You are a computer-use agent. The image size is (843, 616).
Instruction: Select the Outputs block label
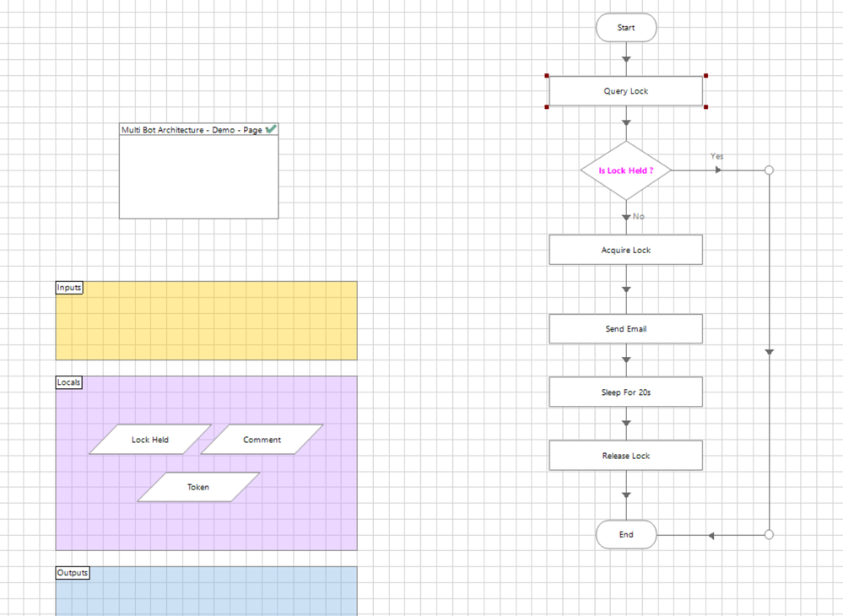tap(73, 572)
